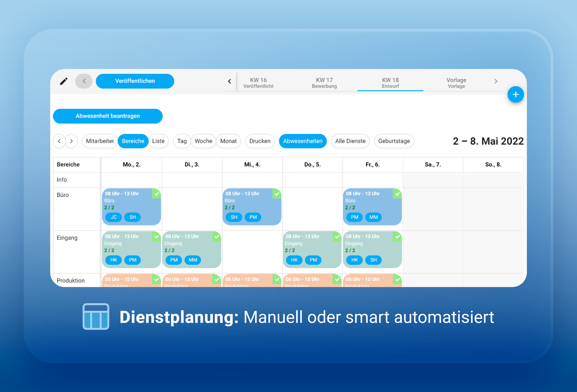Image resolution: width=577 pixels, height=392 pixels.
Task: Select the Mitarbeiter view
Action: coord(100,141)
